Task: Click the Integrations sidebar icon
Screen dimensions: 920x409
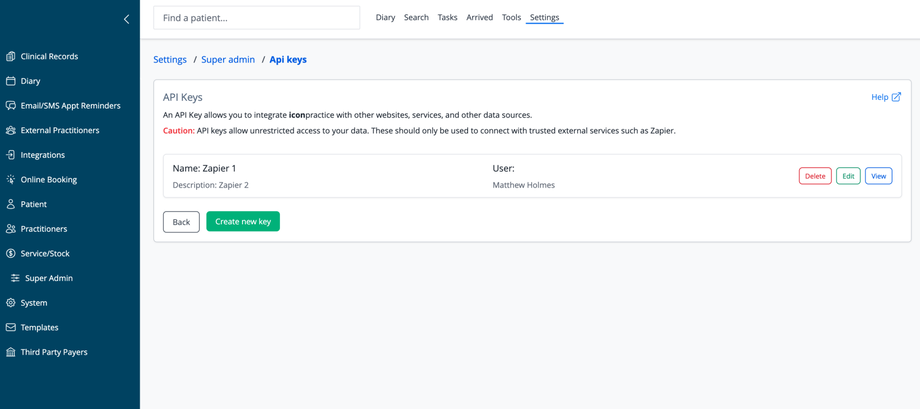Action: (x=11, y=155)
